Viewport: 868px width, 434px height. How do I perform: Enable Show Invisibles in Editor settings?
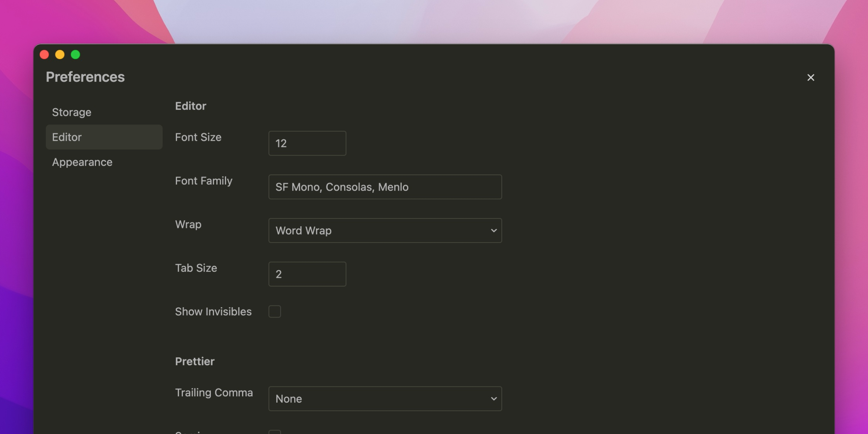click(x=274, y=311)
